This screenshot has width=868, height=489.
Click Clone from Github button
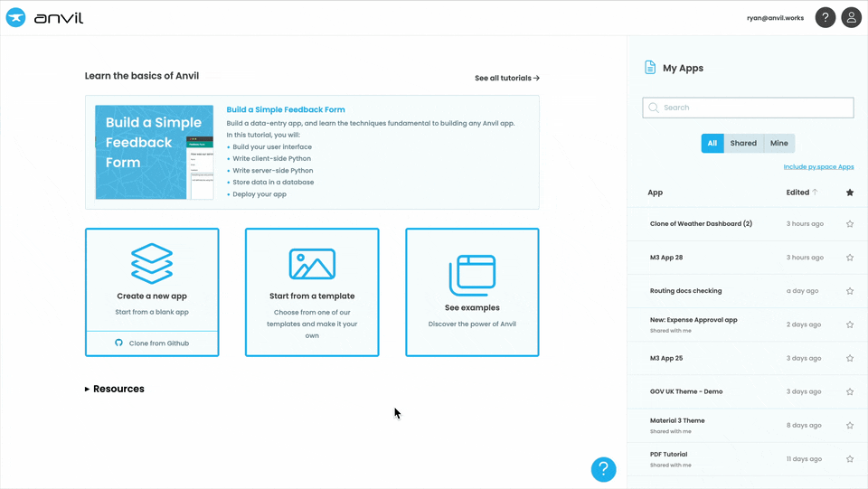pos(152,343)
